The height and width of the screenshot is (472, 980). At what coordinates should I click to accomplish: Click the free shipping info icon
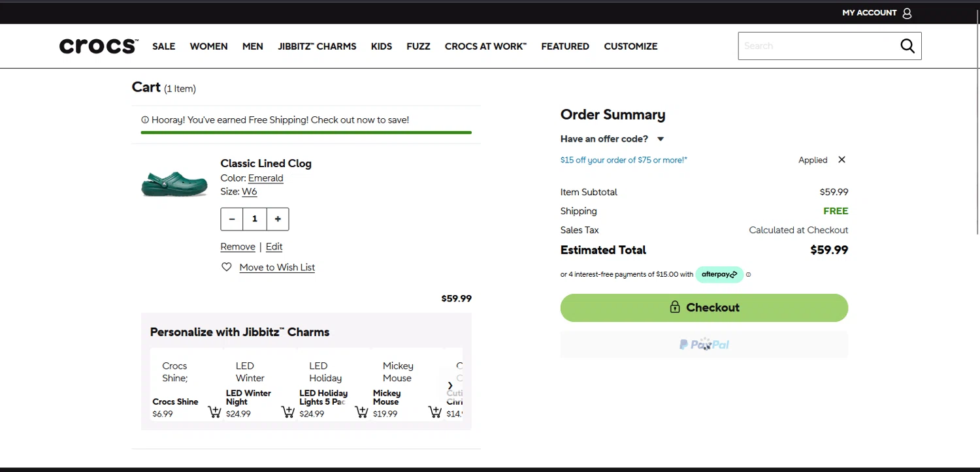tap(145, 120)
